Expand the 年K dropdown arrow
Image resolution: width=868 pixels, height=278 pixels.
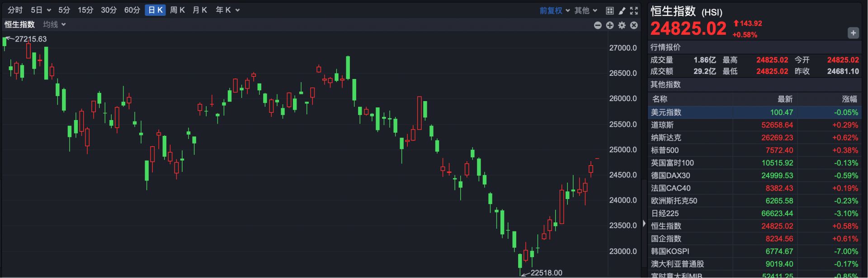click(238, 10)
